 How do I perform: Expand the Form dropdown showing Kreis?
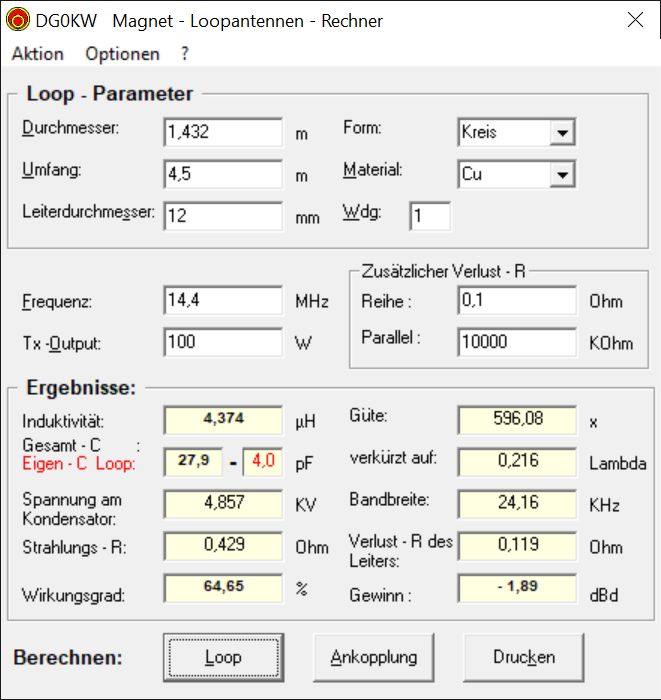coord(562,133)
